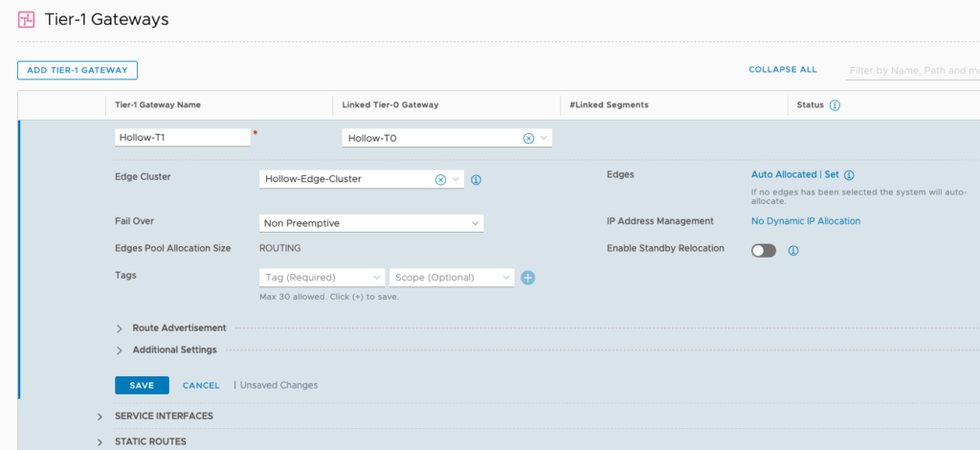Click the Status column info icon
This screenshot has width=980, height=450.
835,105
